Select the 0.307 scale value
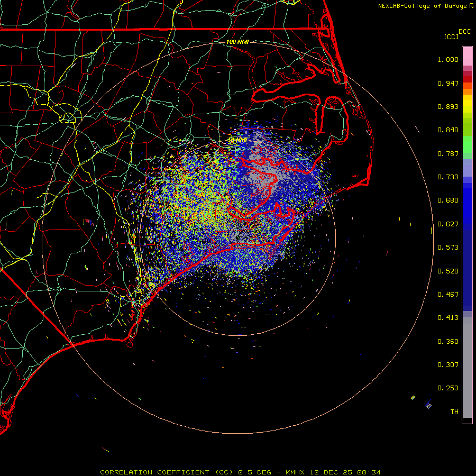This screenshot has width=476, height=476. [448, 365]
